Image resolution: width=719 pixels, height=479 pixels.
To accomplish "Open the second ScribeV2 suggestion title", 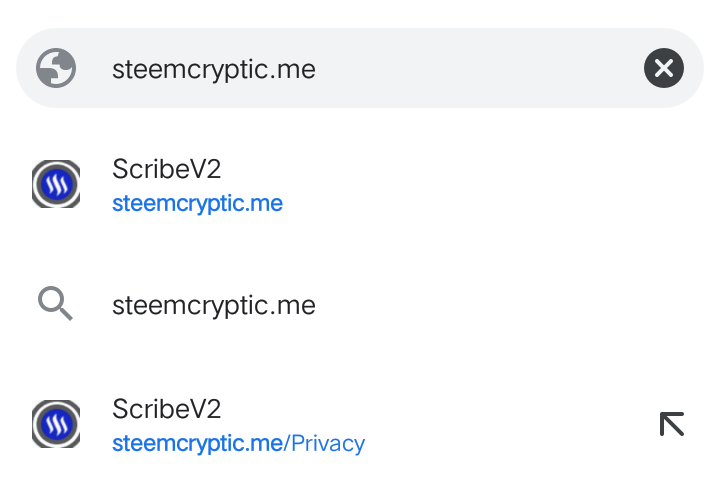I will (x=166, y=409).
